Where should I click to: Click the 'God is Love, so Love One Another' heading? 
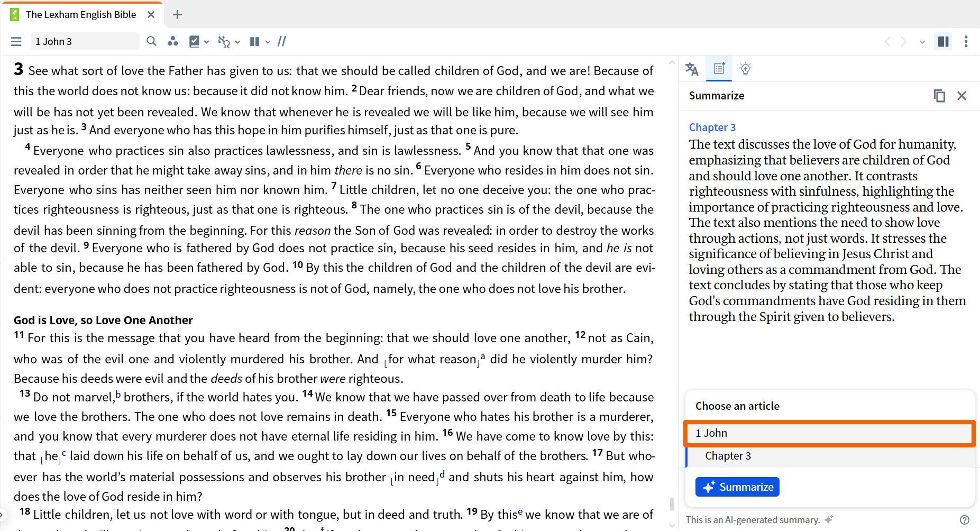(103, 320)
